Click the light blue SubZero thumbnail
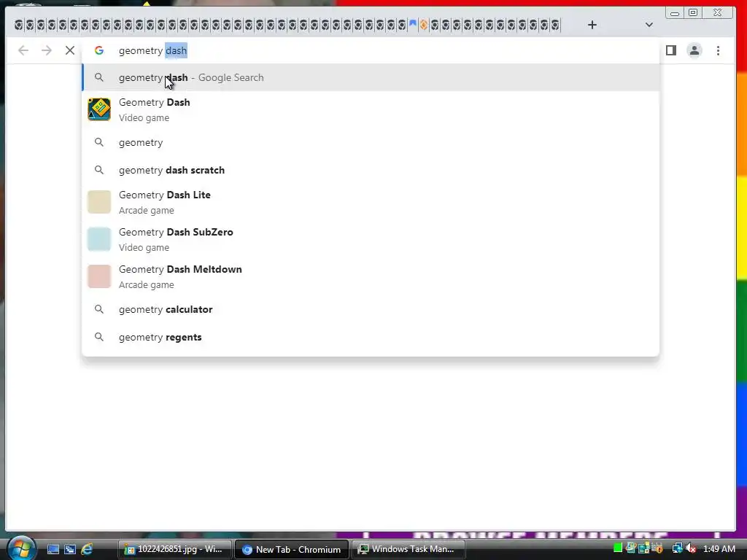This screenshot has height=560, width=747. (99, 239)
